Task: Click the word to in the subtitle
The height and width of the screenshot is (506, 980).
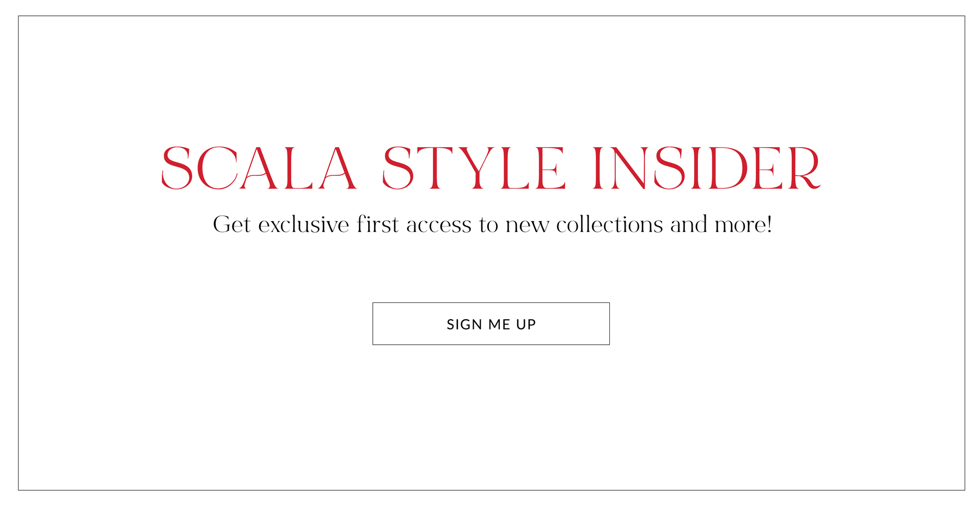Action: [488, 224]
